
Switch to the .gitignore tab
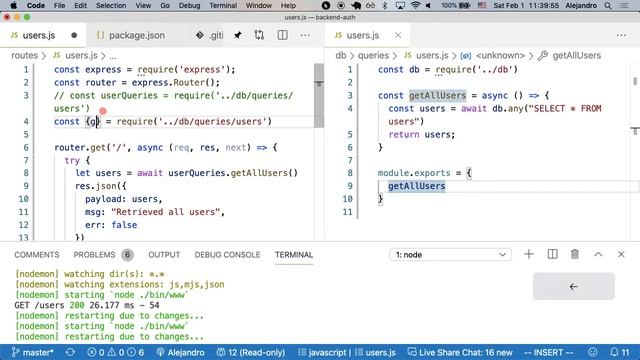[x=209, y=36]
